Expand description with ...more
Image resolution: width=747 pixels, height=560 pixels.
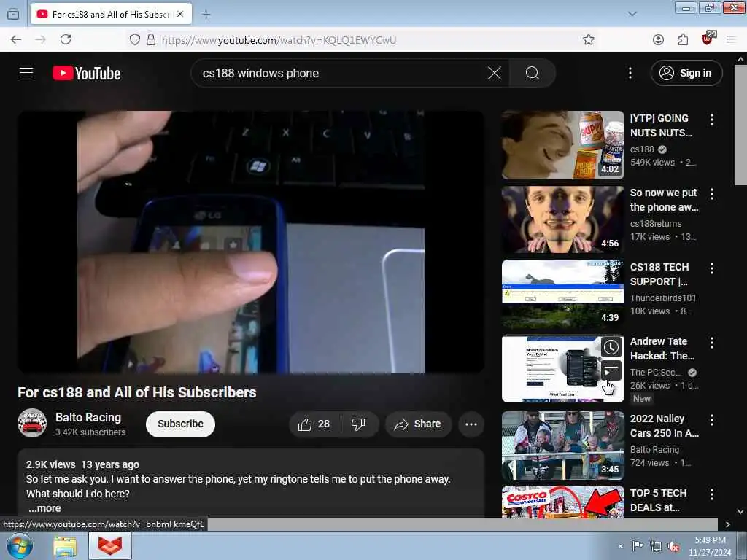coord(44,508)
